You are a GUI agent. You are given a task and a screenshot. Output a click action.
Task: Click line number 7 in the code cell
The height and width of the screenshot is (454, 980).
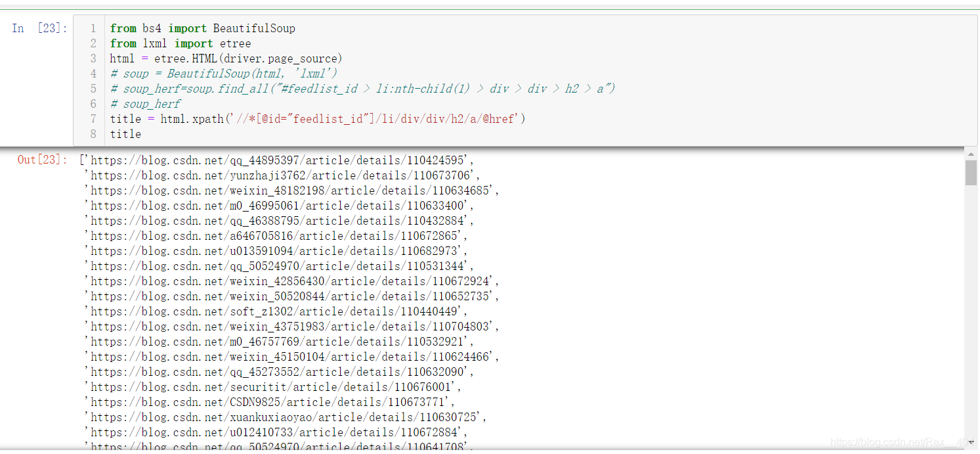click(93, 119)
